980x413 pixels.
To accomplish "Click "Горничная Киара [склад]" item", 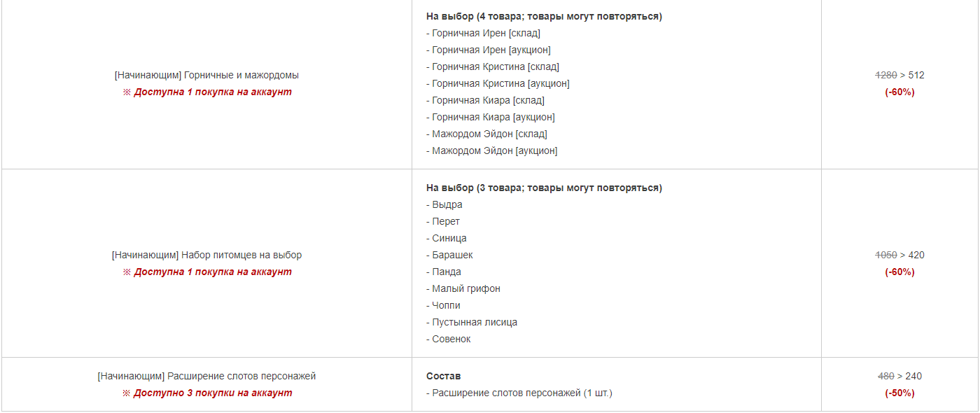I will 488,100.
